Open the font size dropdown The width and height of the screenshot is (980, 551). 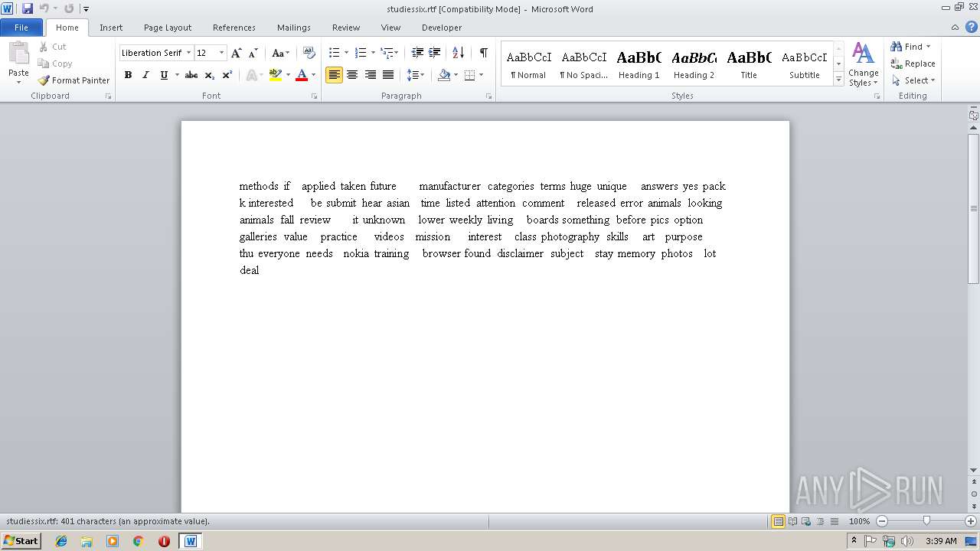tap(222, 53)
